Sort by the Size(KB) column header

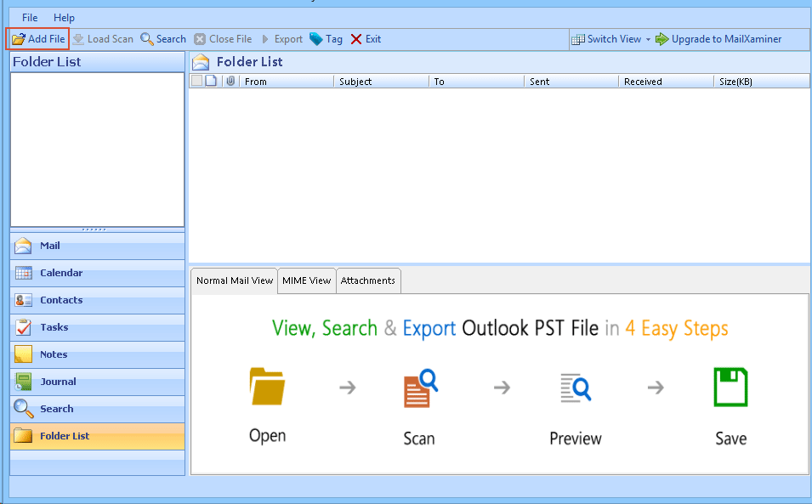coord(762,82)
